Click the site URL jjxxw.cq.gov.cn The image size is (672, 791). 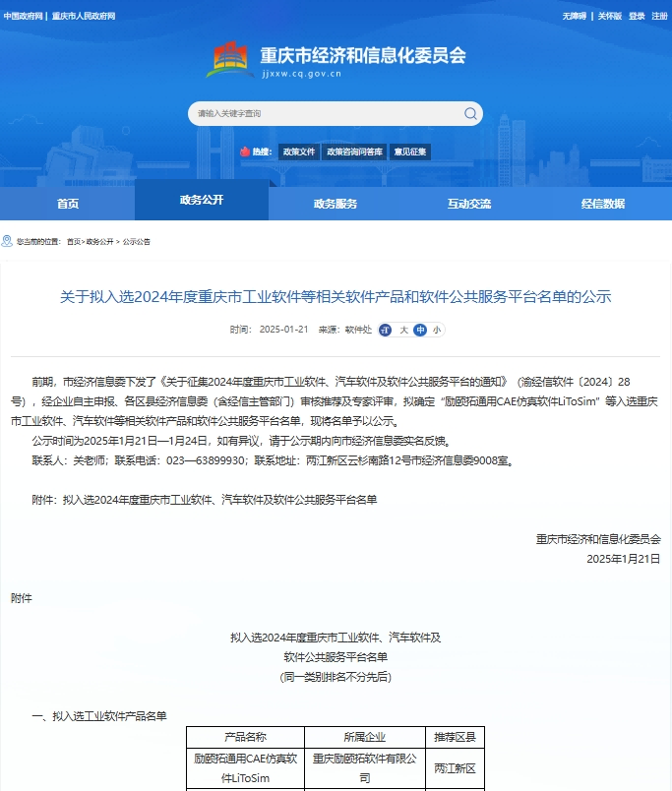[302, 74]
